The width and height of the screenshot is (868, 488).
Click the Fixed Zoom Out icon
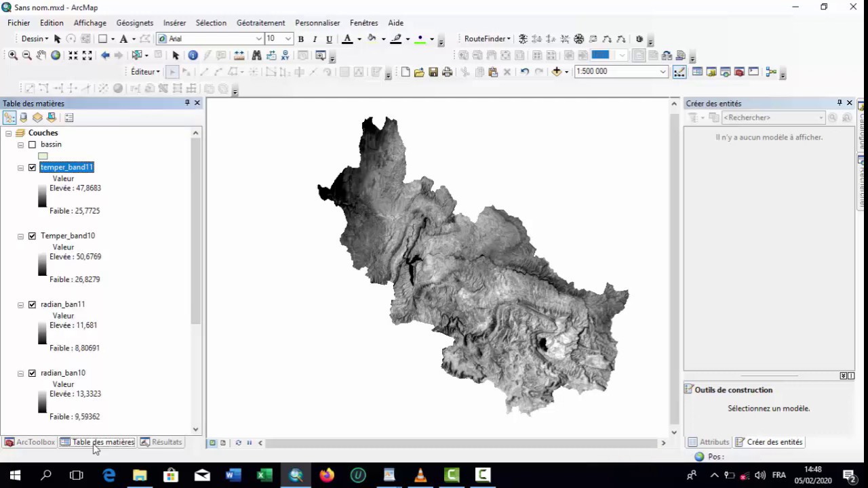point(87,56)
